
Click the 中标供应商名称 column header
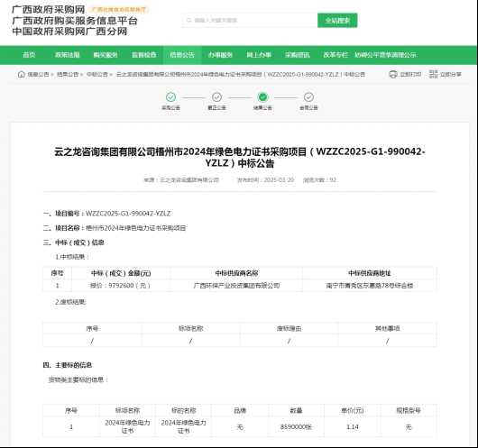pos(236,273)
